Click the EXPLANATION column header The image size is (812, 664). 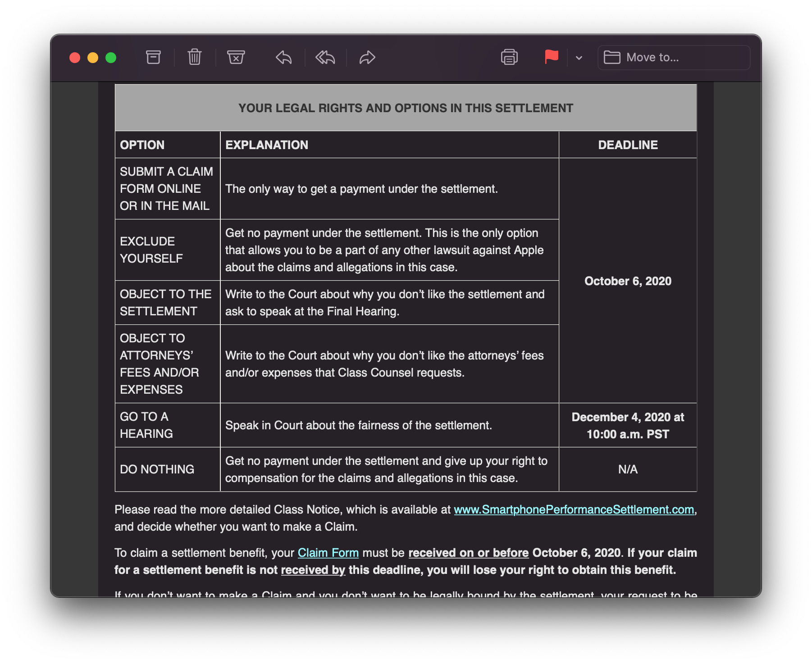pos(389,145)
